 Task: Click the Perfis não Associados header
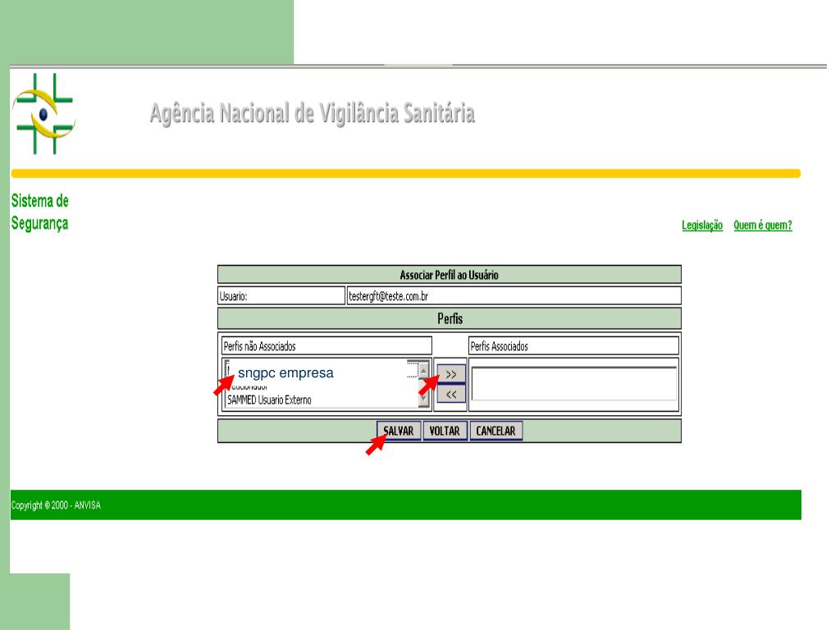(x=326, y=346)
